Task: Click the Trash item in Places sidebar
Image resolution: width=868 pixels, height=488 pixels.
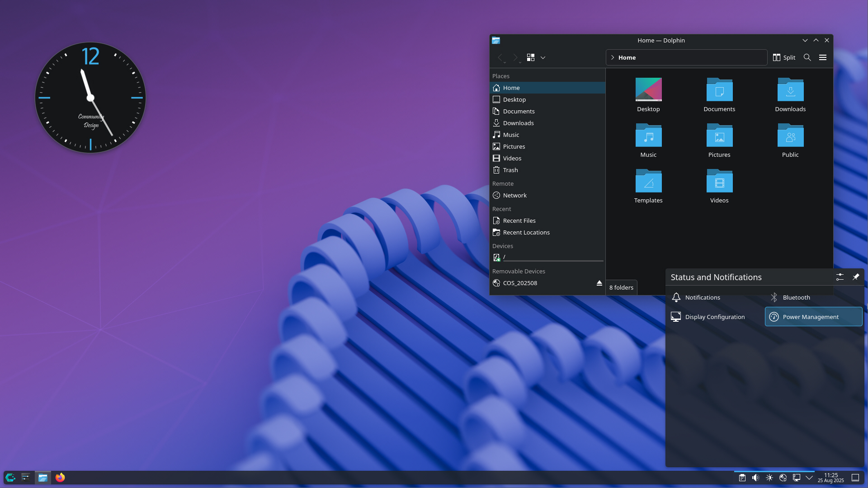Action: point(511,170)
